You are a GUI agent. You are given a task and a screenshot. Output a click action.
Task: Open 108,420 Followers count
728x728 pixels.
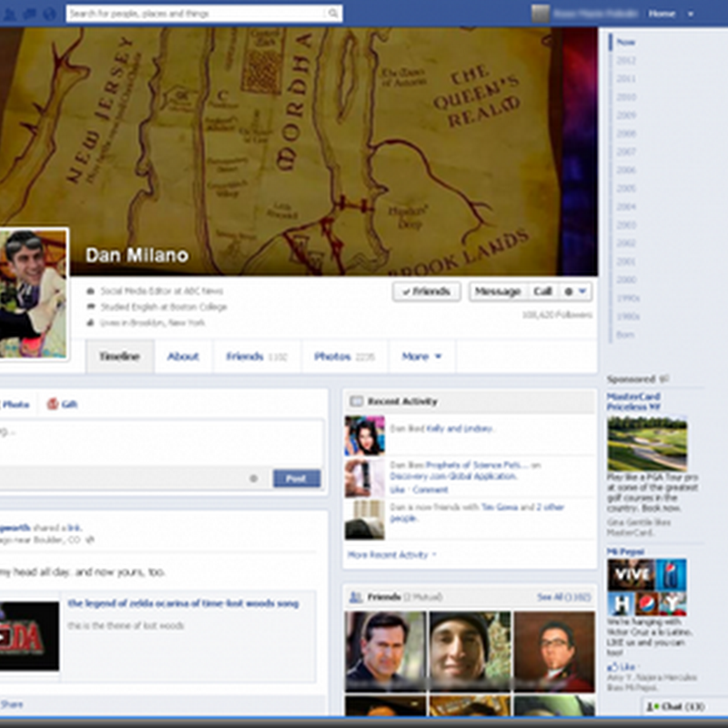click(x=557, y=315)
